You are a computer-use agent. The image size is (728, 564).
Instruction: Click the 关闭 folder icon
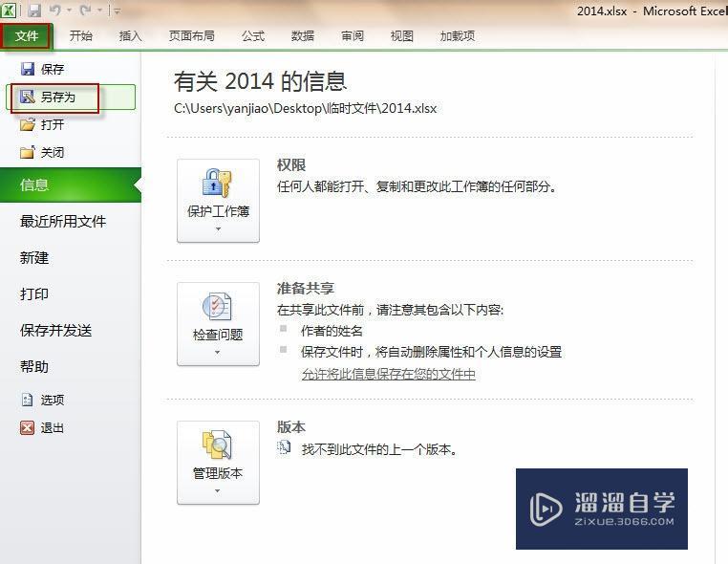28,152
